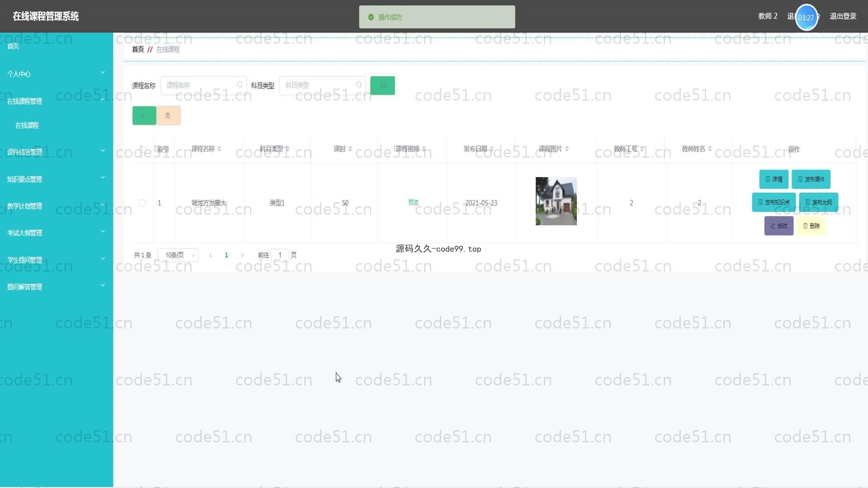
Task: Click 发布大纲 button
Action: (819, 202)
